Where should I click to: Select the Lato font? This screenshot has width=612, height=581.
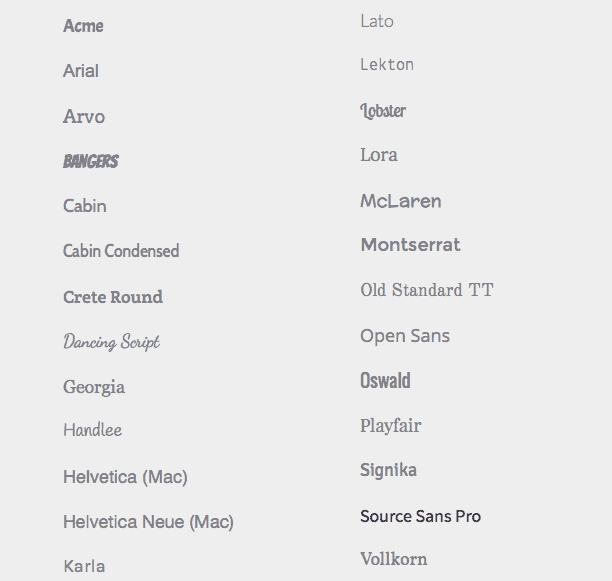[x=377, y=21]
